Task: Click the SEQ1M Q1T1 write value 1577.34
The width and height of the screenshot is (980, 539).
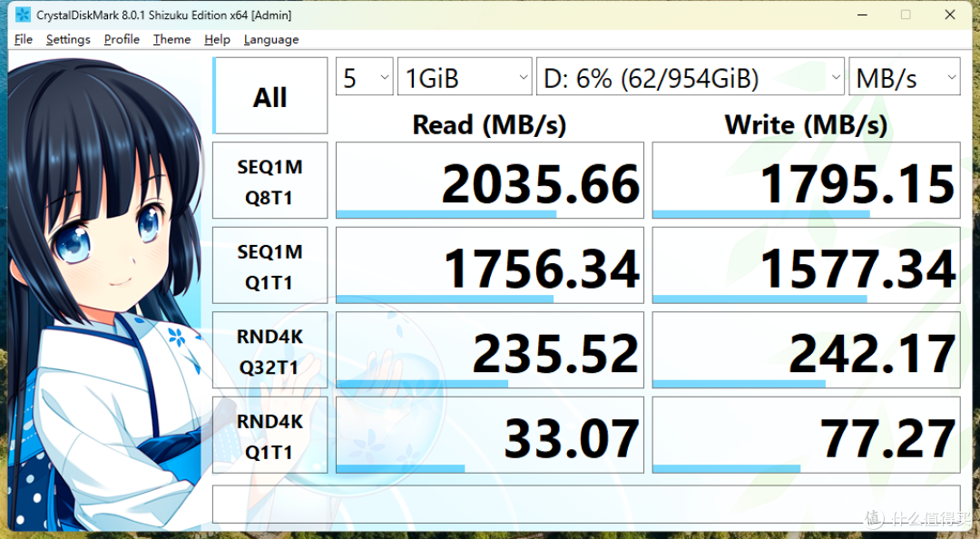Action: point(807,265)
